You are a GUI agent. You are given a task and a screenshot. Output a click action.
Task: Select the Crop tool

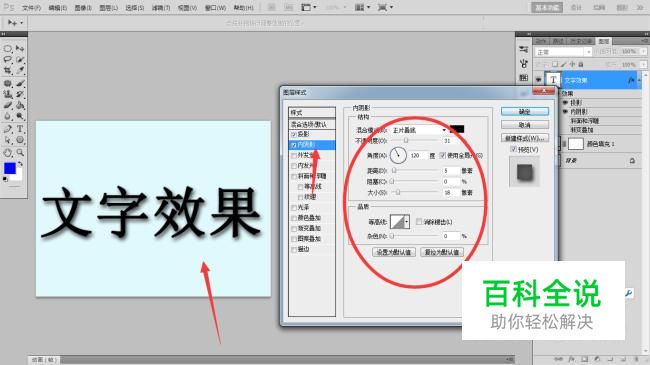click(8, 71)
